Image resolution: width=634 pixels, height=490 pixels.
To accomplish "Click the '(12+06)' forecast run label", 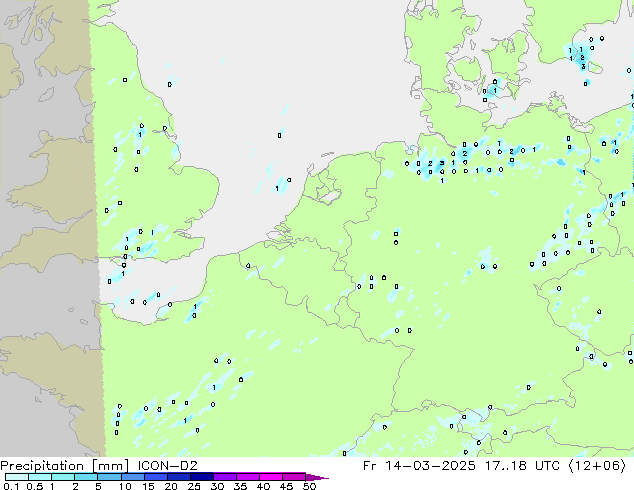I will pyautogui.click(x=598, y=466).
